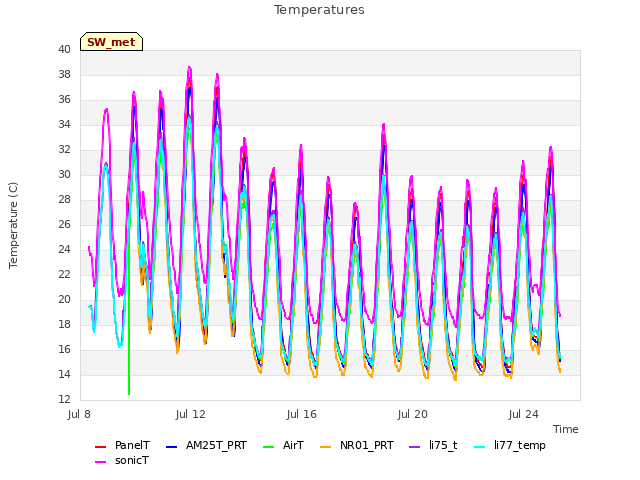The image size is (640, 480).
Task: Click the blue AM25T_PRT color marker
Action: (172, 447)
